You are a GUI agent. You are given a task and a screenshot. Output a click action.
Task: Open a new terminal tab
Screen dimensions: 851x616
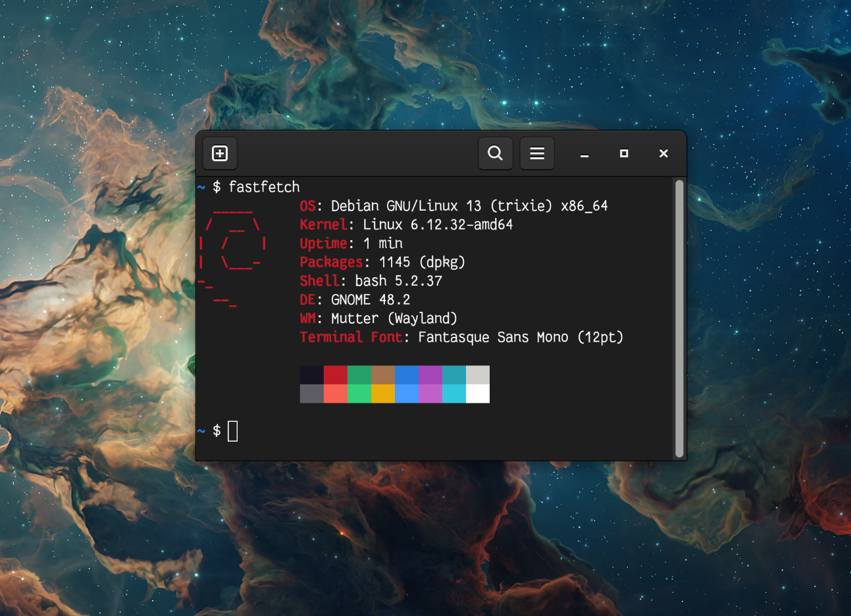point(220,153)
